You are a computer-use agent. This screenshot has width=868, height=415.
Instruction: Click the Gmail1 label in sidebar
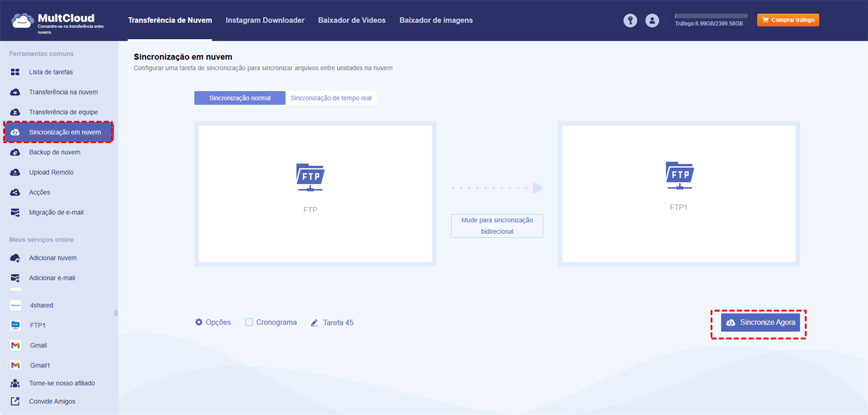click(x=40, y=365)
